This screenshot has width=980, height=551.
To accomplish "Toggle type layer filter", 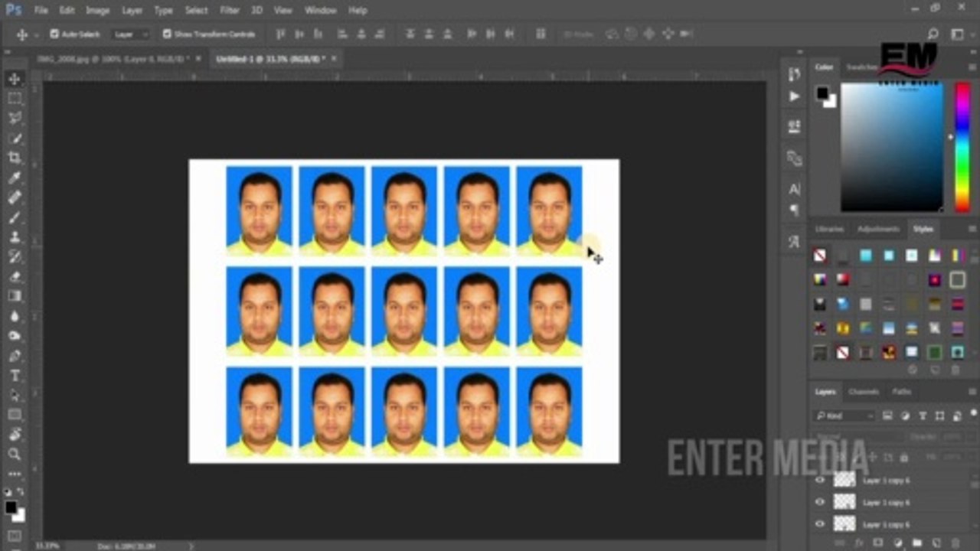I will pos(923,416).
